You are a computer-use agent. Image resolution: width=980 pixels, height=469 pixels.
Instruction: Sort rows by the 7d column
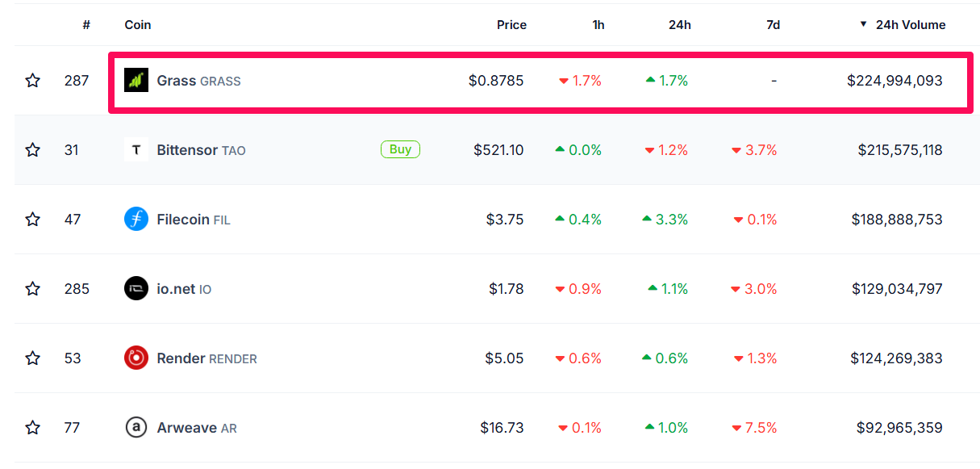pos(774,24)
